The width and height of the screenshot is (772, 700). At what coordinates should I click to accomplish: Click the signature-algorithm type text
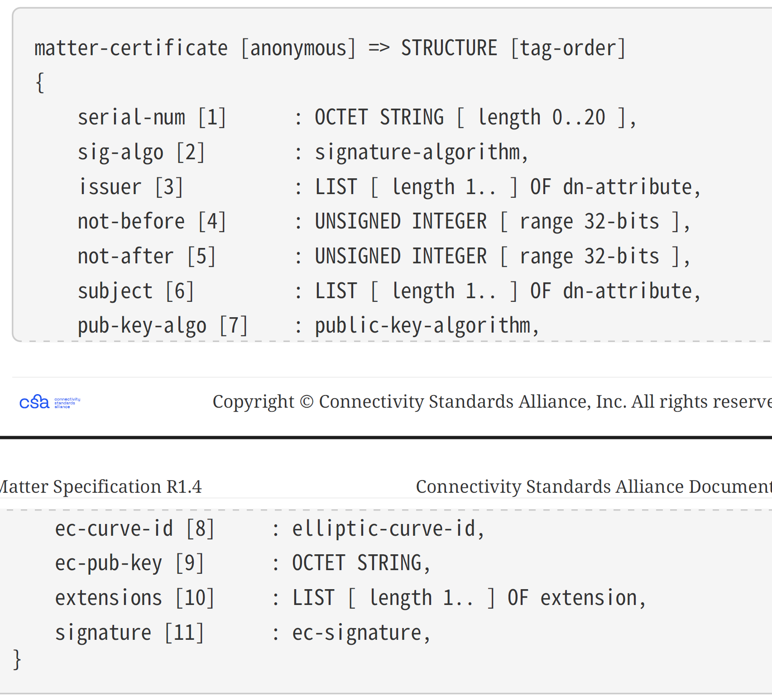(421, 152)
